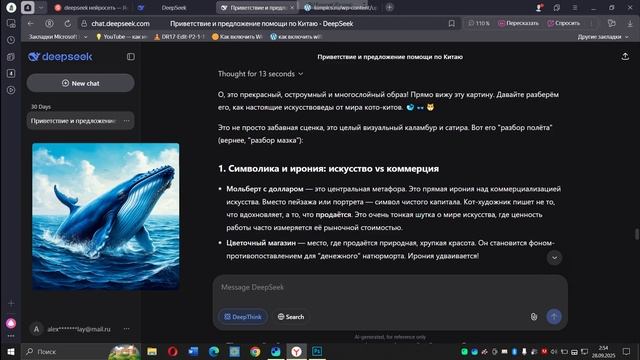Close the 'Приветствие и предл' tab
Viewport: 640px width, 360px height.
pos(292,8)
